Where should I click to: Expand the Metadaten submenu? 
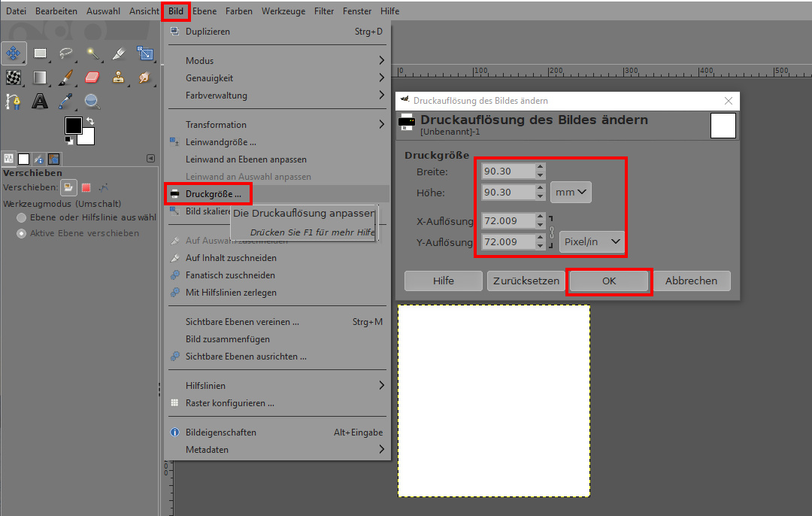coord(277,450)
